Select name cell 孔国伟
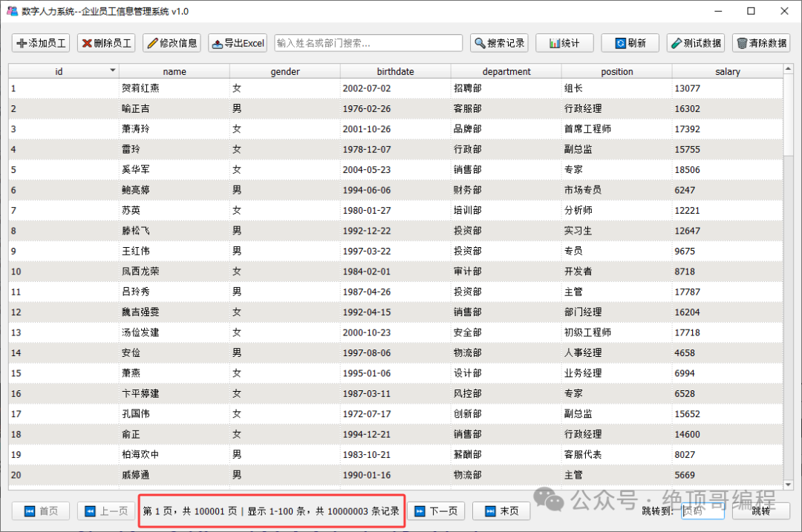The height and width of the screenshot is (532, 802). pyautogui.click(x=175, y=413)
